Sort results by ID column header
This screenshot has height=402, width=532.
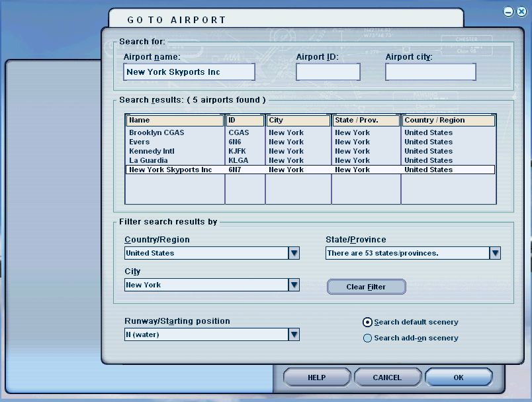click(245, 121)
